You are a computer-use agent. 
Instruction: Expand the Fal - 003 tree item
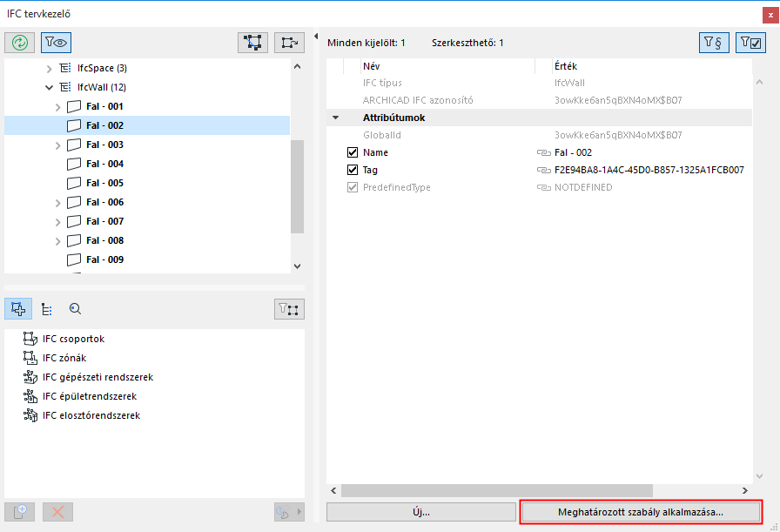point(57,145)
